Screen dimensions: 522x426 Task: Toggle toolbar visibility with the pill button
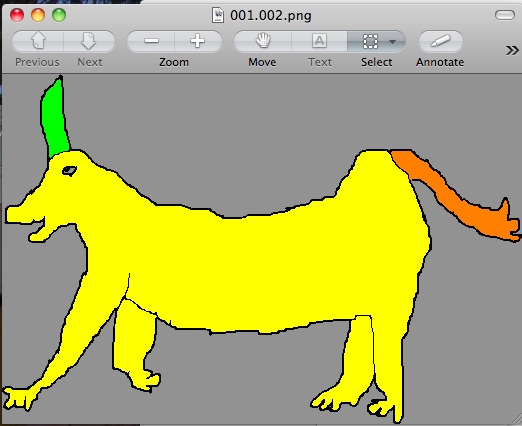click(x=505, y=15)
